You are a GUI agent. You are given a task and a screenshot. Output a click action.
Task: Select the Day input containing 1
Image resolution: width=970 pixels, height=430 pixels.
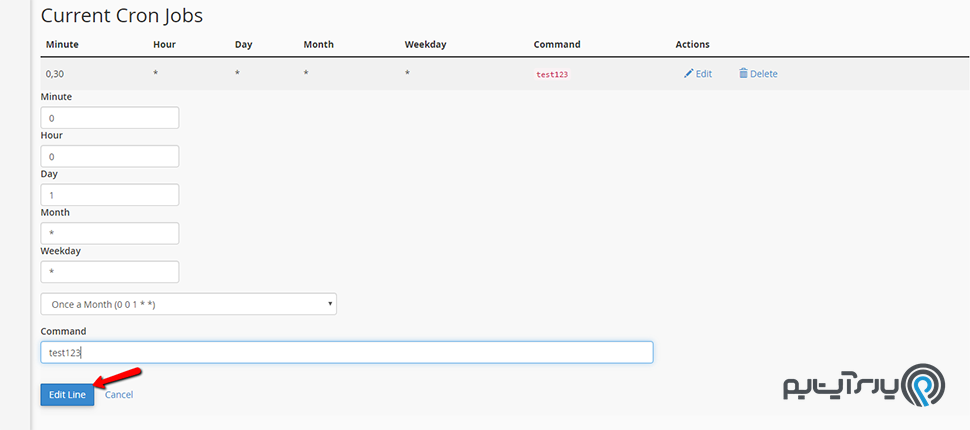pyautogui.click(x=109, y=195)
